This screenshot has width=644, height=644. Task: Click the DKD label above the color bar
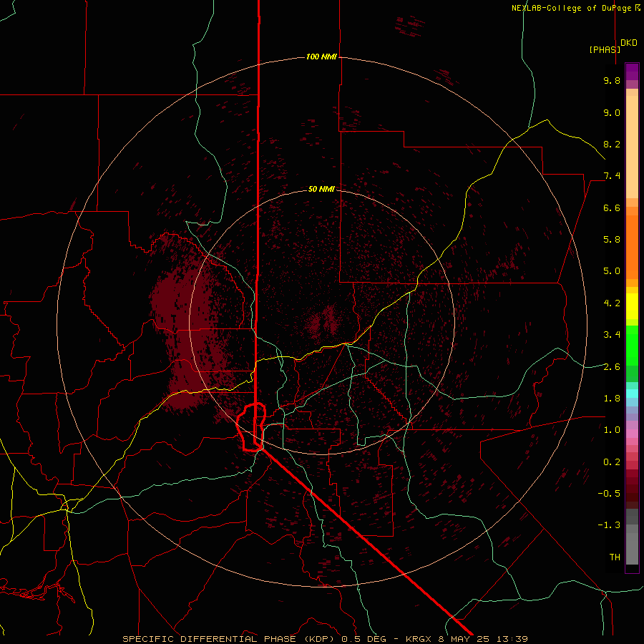click(629, 43)
